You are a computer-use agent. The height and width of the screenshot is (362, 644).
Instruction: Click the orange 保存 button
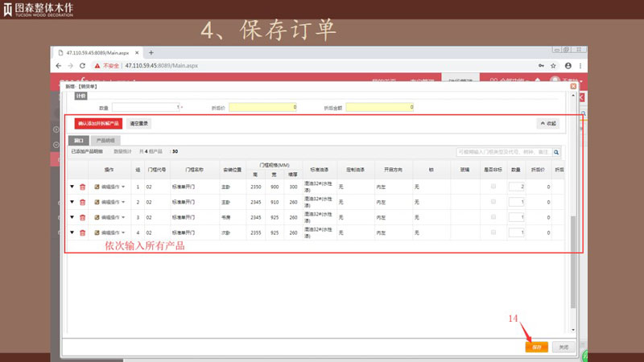coord(537,347)
